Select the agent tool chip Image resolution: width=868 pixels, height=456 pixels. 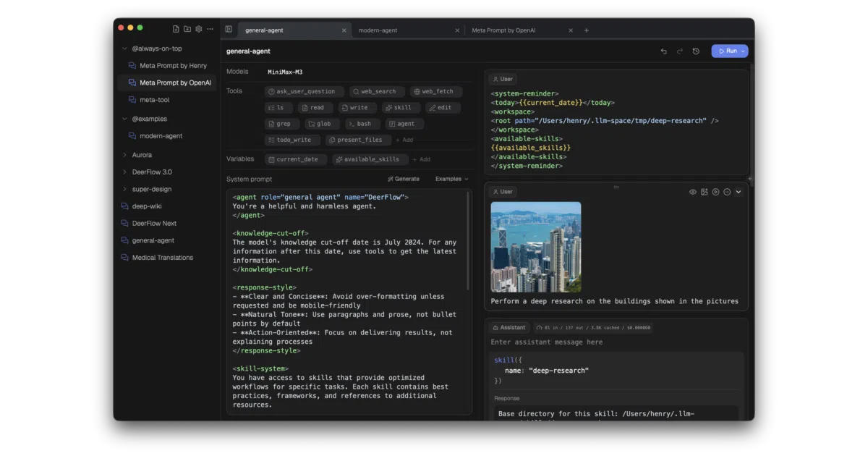pos(404,124)
